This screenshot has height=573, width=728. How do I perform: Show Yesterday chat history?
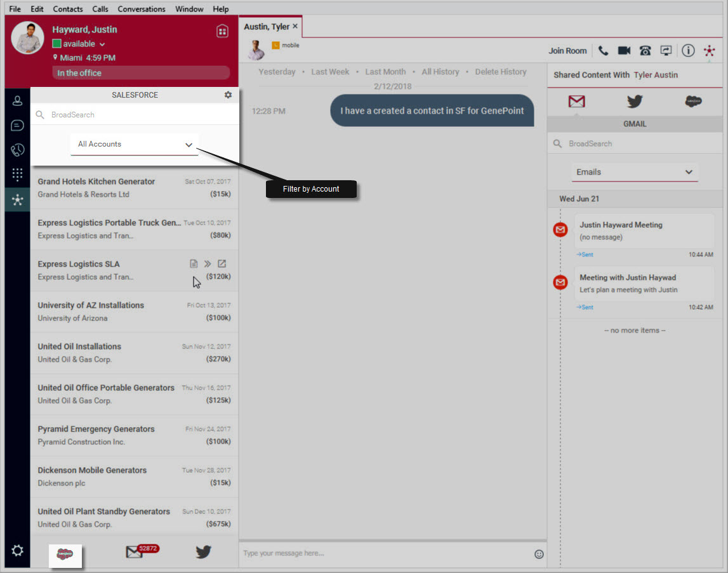pyautogui.click(x=277, y=72)
